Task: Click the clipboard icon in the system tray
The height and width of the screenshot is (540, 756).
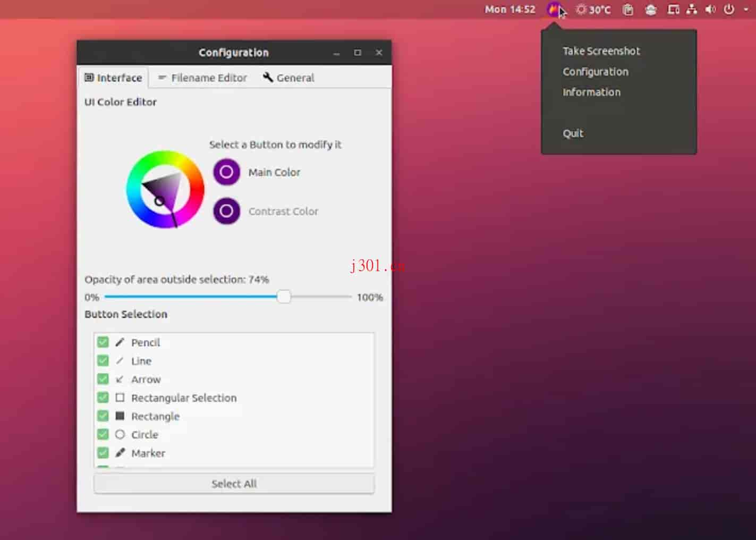Action: coord(628,9)
